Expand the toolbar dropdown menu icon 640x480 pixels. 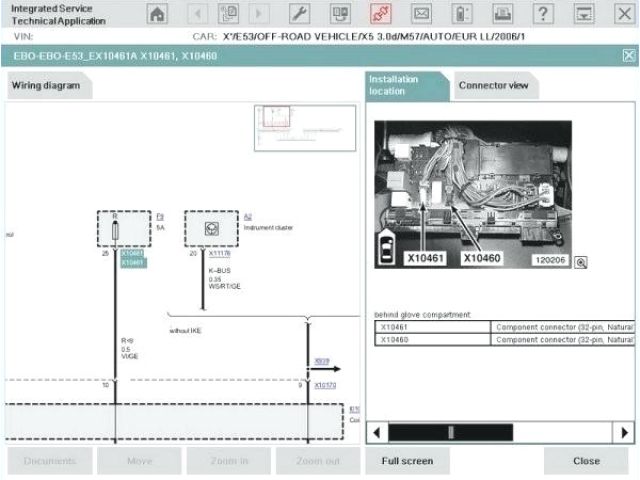click(x=584, y=14)
